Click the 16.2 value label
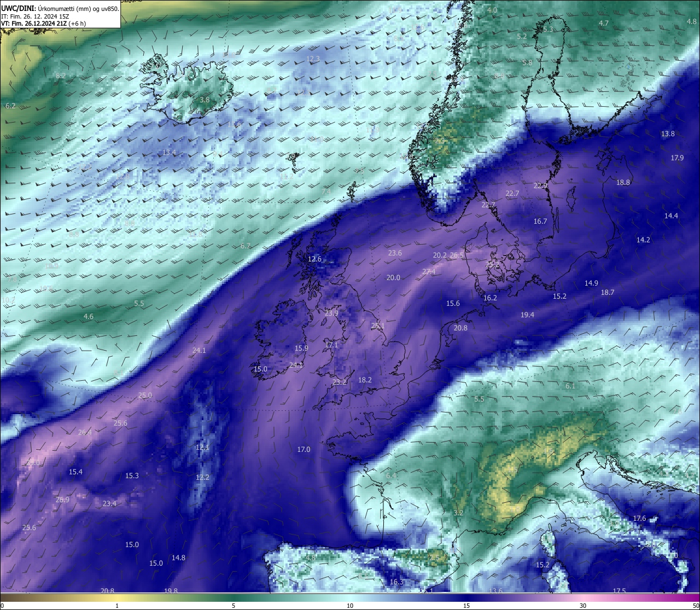The width and height of the screenshot is (700, 610). click(490, 298)
